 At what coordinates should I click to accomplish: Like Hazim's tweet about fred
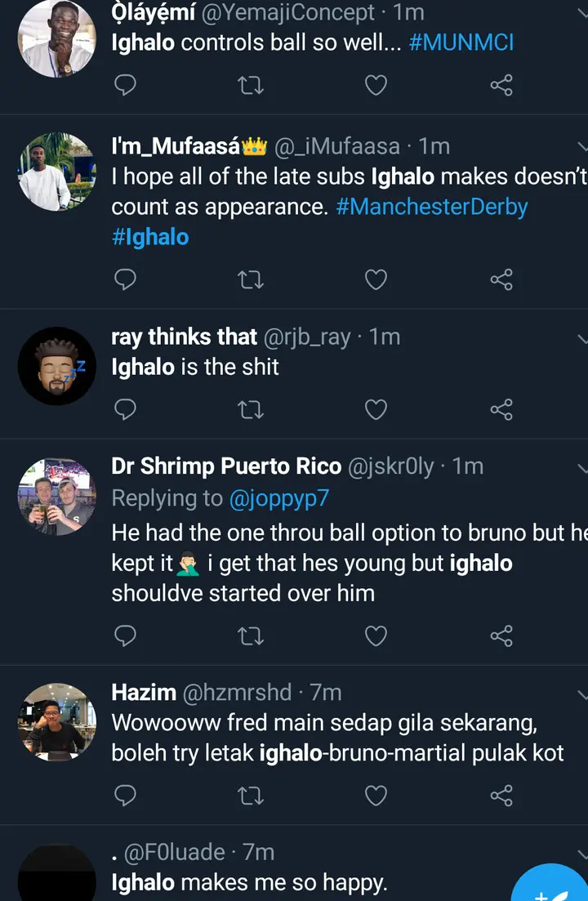[x=375, y=794]
